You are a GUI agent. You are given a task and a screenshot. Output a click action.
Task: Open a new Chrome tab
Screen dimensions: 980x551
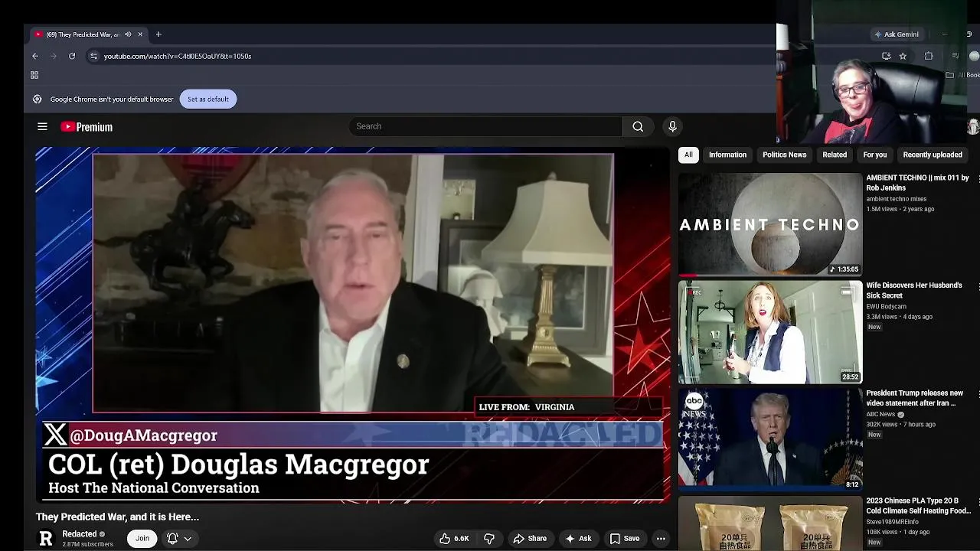[x=158, y=34]
